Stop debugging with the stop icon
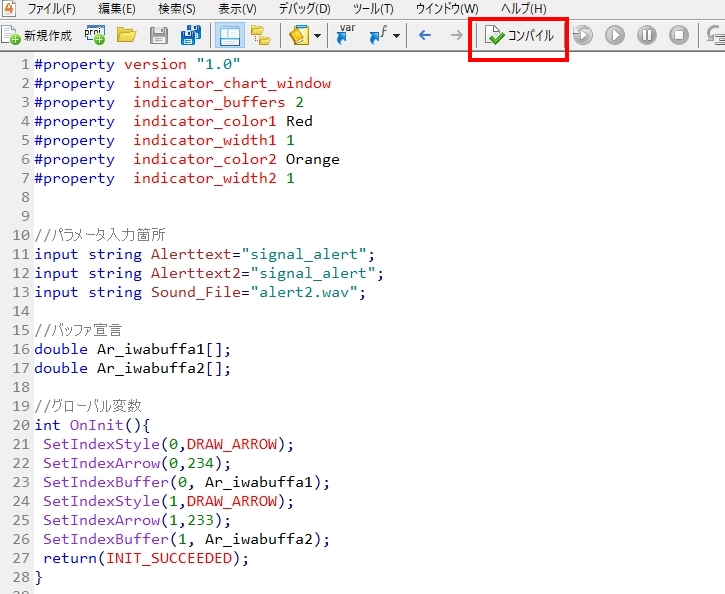Viewport: 725px width, 594px height. [x=679, y=35]
